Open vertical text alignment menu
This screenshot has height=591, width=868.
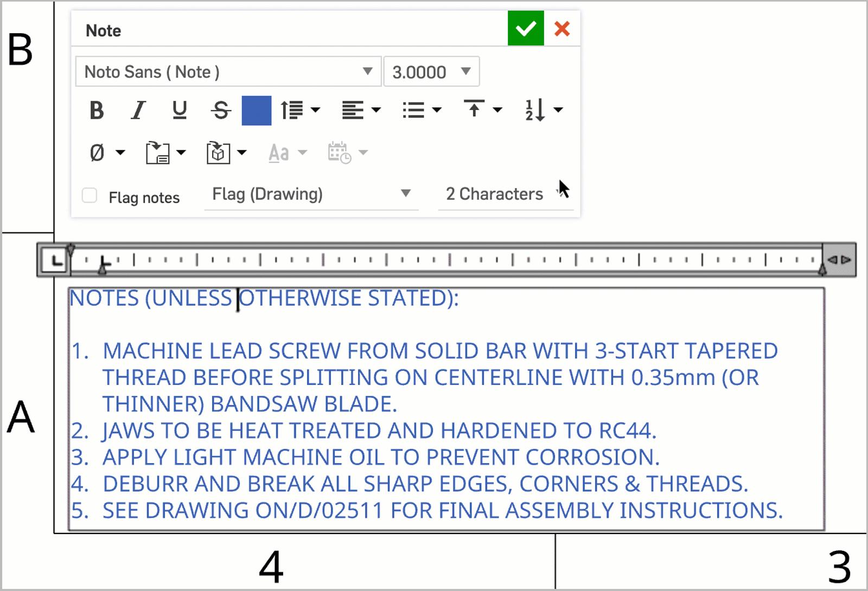click(482, 111)
